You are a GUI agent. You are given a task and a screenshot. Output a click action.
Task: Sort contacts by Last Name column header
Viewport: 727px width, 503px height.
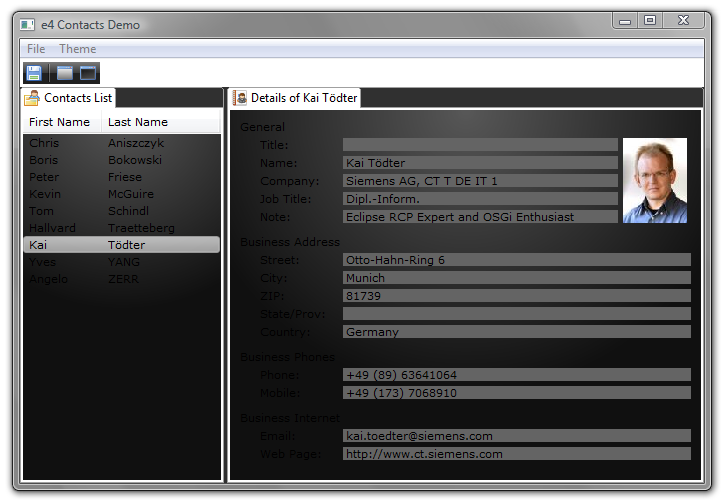tap(138, 122)
